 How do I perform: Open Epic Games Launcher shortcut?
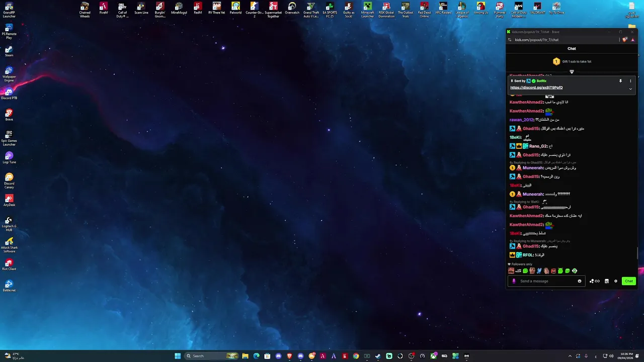[x=9, y=138]
